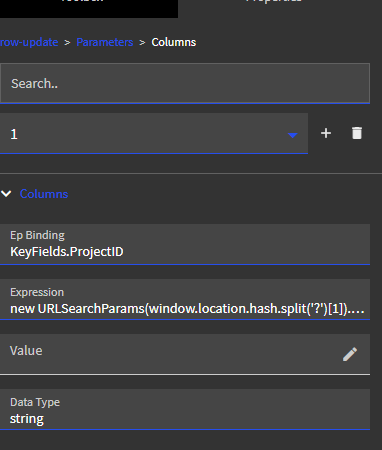Click the Expression field
The width and height of the screenshot is (382, 450).
click(185, 299)
